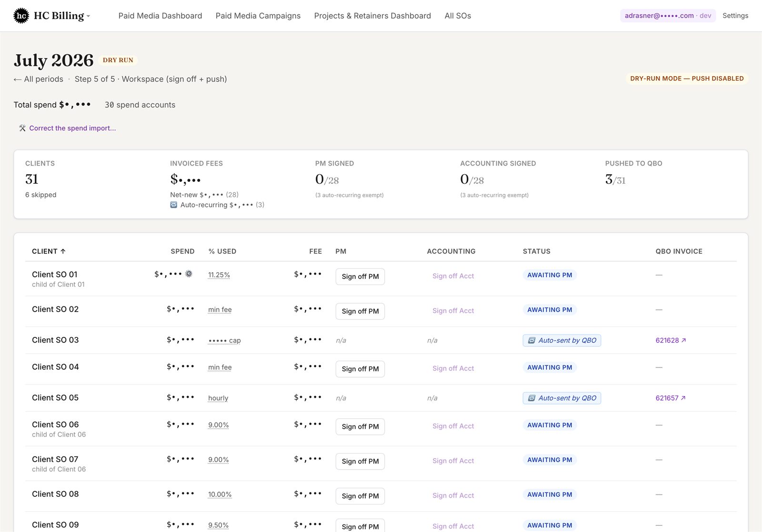Open Projects & Retainers Dashboard
Image resolution: width=762 pixels, height=532 pixels.
coord(372,16)
